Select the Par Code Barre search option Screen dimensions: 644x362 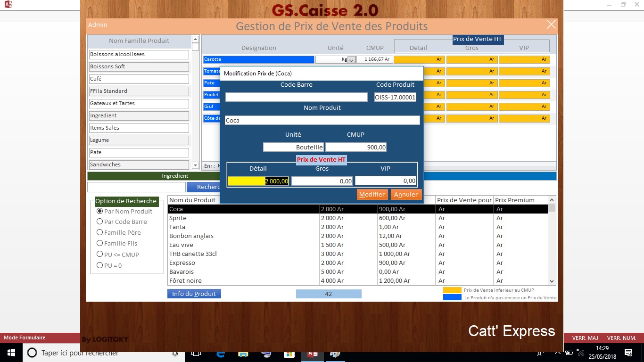click(x=99, y=222)
